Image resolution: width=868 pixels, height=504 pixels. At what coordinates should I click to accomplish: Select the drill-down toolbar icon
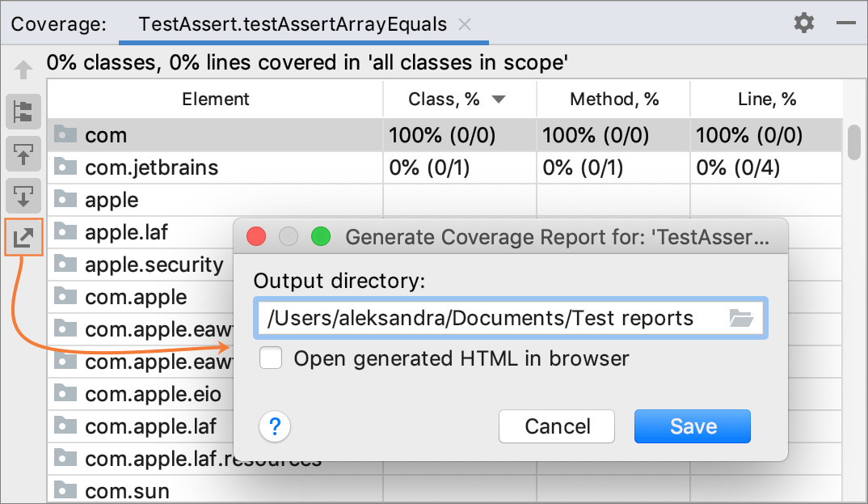point(23,197)
